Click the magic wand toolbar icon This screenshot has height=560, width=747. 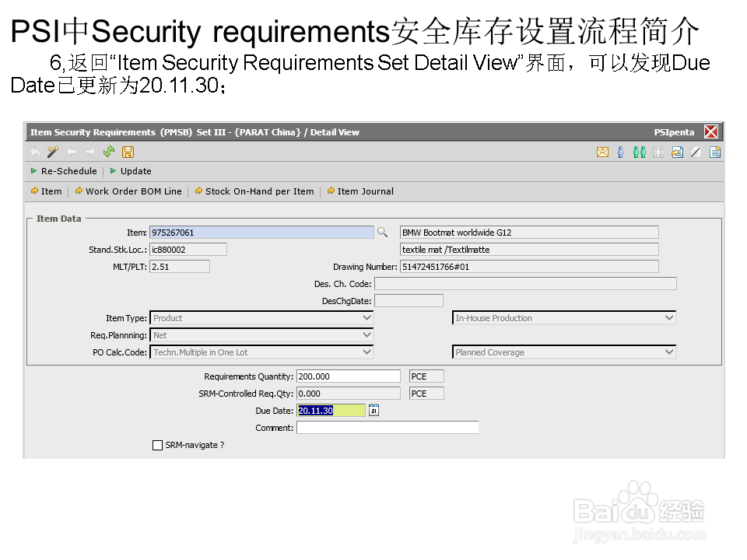[53, 152]
